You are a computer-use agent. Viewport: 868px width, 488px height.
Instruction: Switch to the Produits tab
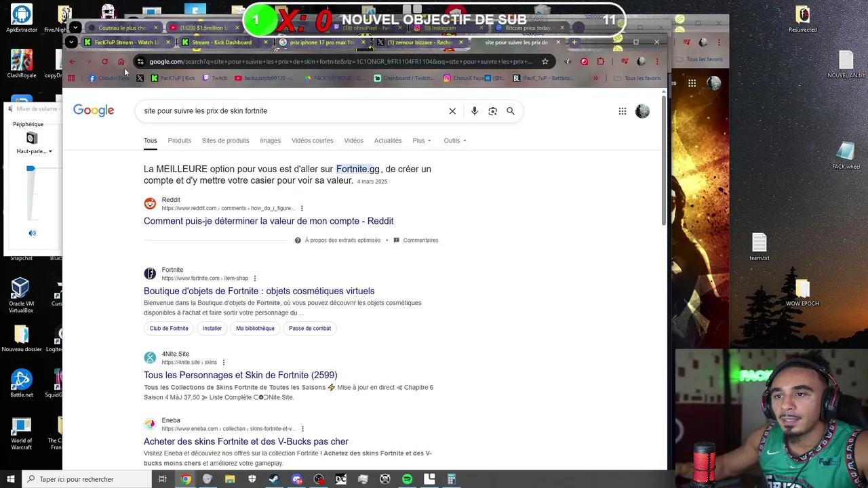[x=179, y=140]
